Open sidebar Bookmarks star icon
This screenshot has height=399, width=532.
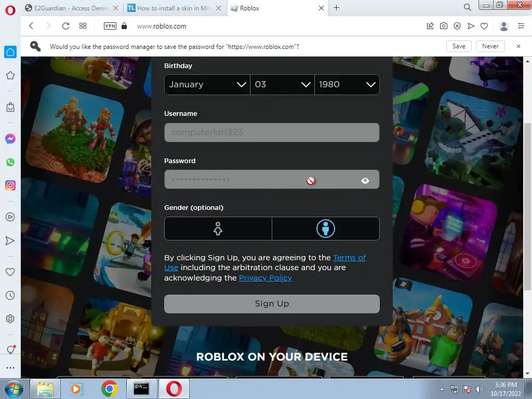10,75
